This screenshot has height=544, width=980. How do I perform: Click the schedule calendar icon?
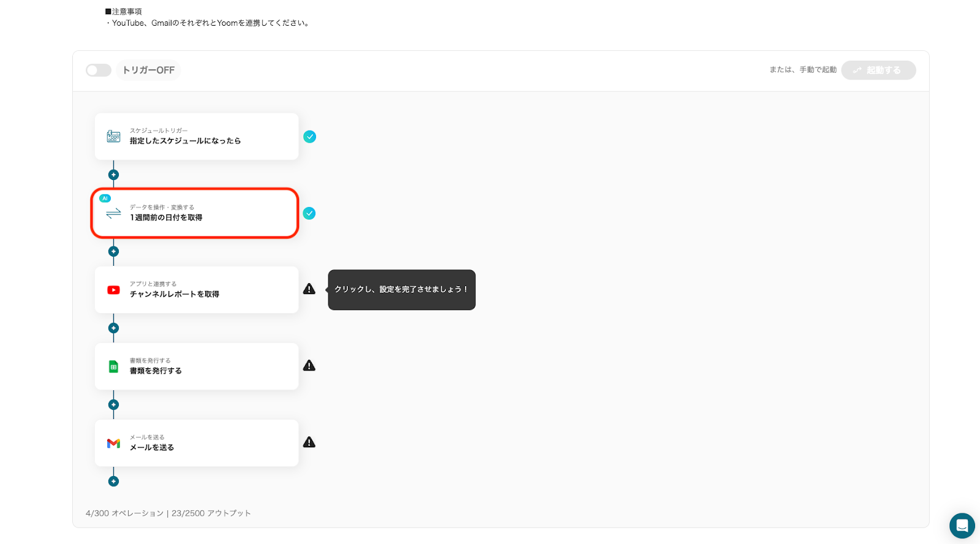pos(114,137)
